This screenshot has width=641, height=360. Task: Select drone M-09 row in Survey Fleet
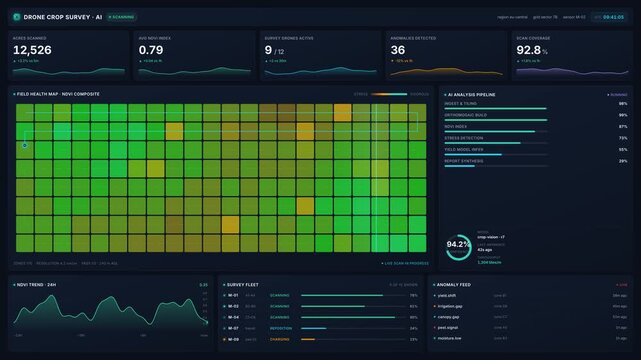(320, 339)
